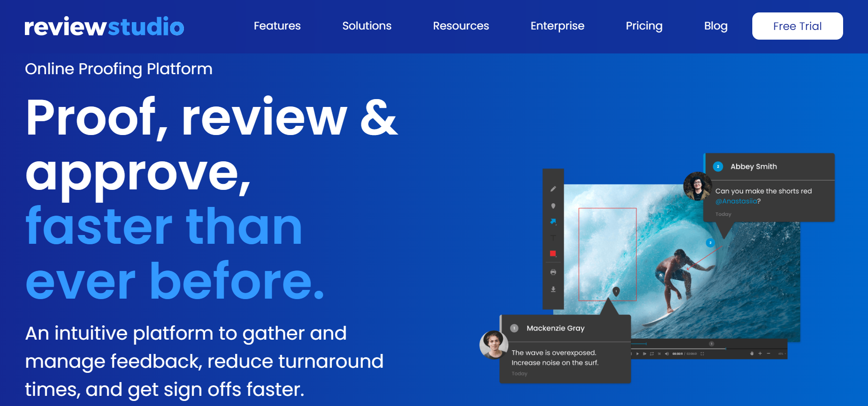Click the print icon in toolbar
Viewport: 868px width, 406px height.
tap(553, 272)
